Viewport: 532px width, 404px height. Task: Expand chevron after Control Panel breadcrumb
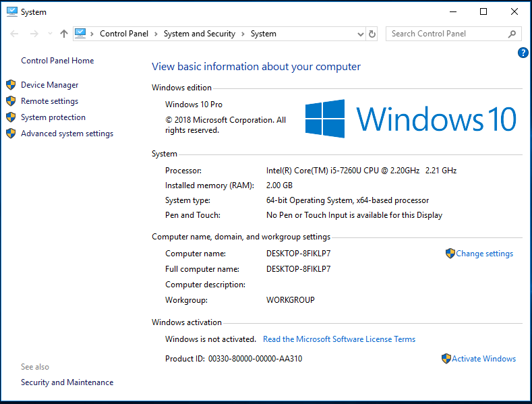(156, 34)
